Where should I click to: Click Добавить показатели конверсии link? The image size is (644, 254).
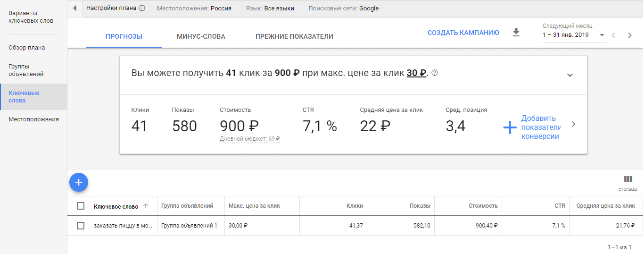click(540, 127)
